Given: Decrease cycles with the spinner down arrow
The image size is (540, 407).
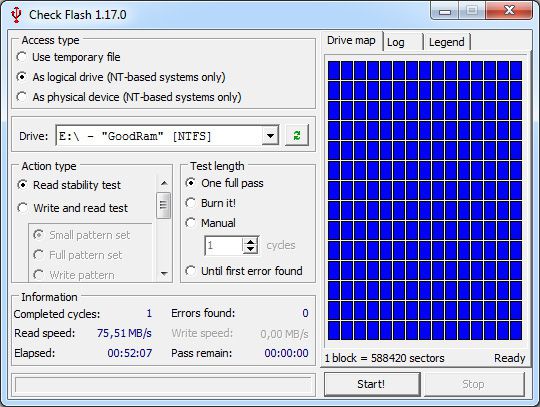Looking at the screenshot, I should [251, 249].
